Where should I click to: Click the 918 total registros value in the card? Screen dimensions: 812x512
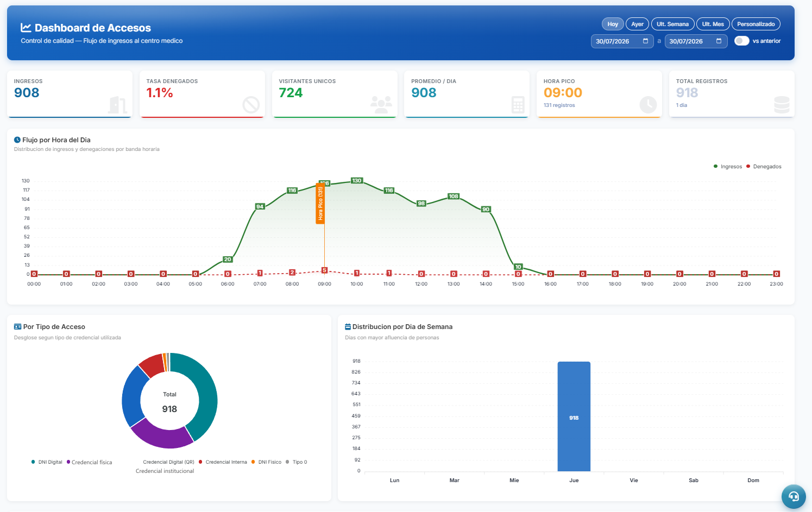point(687,93)
